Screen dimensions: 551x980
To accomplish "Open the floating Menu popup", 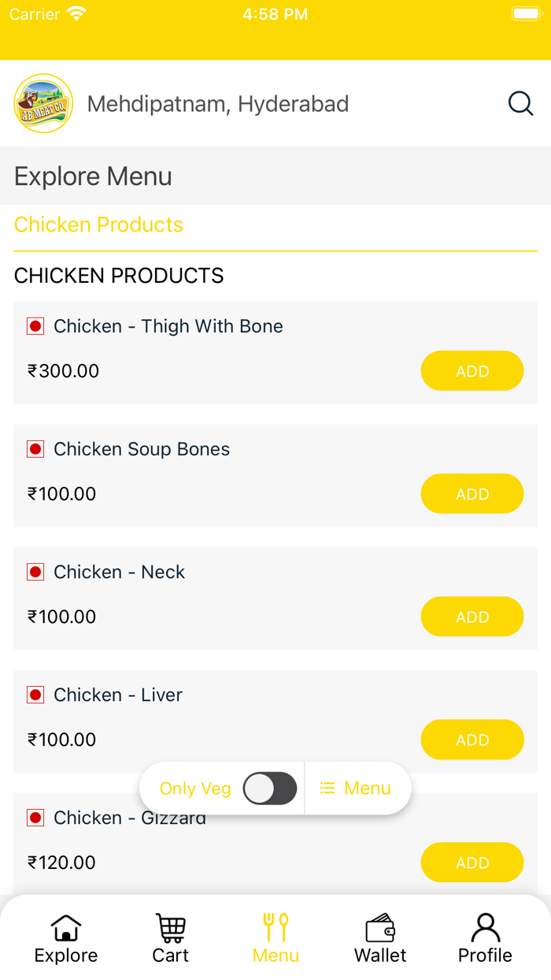I will coord(358,788).
